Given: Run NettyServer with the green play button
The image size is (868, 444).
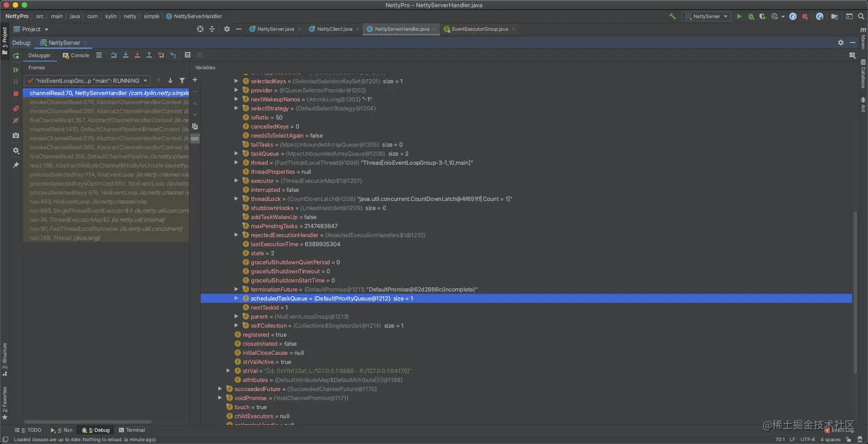Looking at the screenshot, I should [739, 16].
